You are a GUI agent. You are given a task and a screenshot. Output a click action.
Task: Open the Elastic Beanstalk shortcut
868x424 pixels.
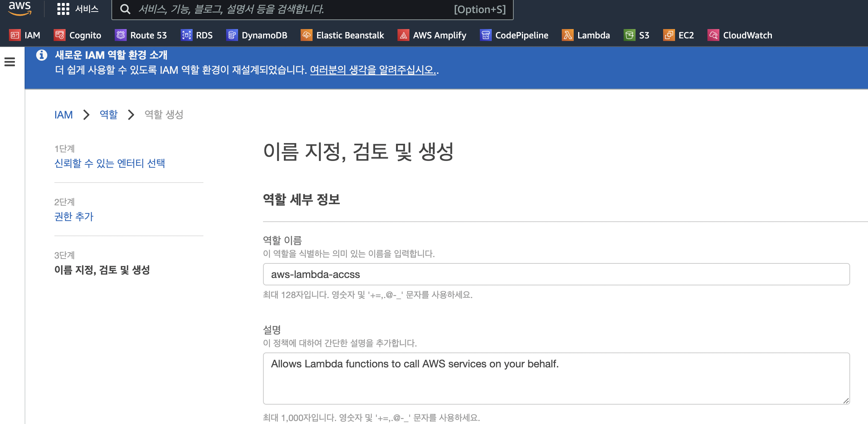[x=342, y=35]
